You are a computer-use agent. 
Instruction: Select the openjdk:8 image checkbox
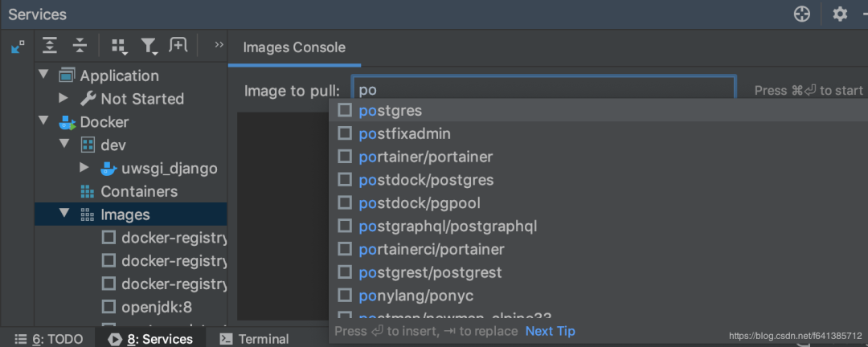click(108, 307)
